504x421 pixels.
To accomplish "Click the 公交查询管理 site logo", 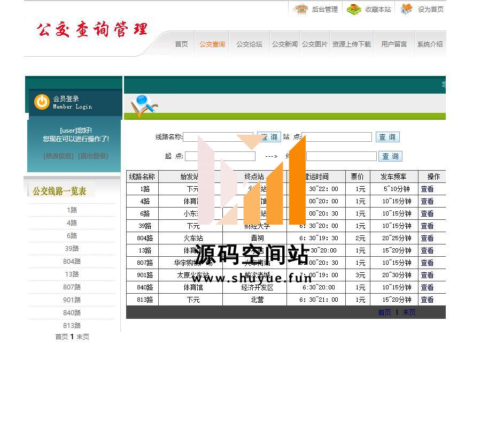I will click(x=92, y=29).
